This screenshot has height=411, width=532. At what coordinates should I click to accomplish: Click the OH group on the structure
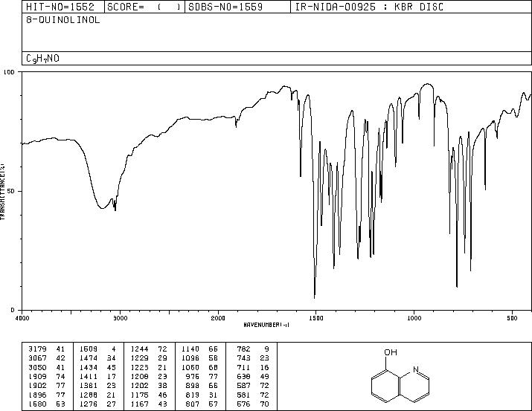[x=391, y=352]
